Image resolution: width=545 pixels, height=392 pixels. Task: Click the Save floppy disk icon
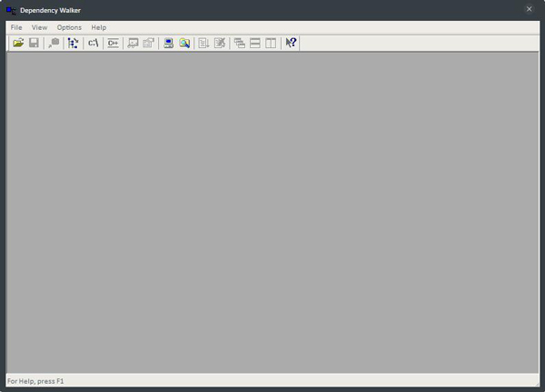pos(34,43)
